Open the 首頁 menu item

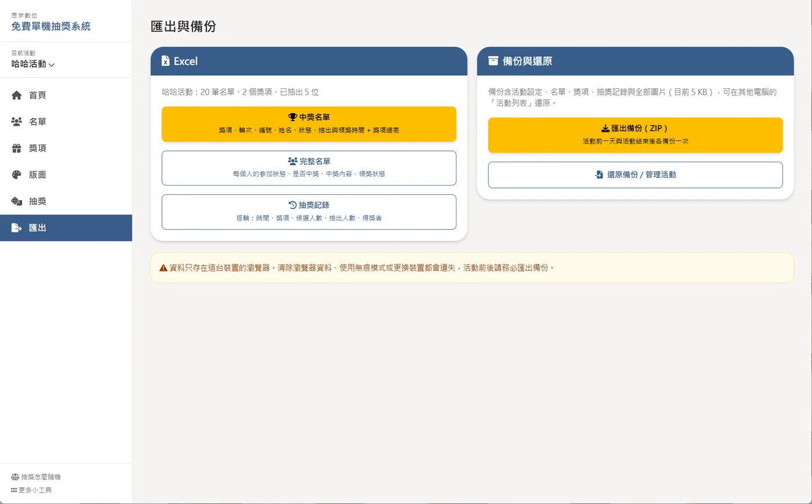coord(66,95)
